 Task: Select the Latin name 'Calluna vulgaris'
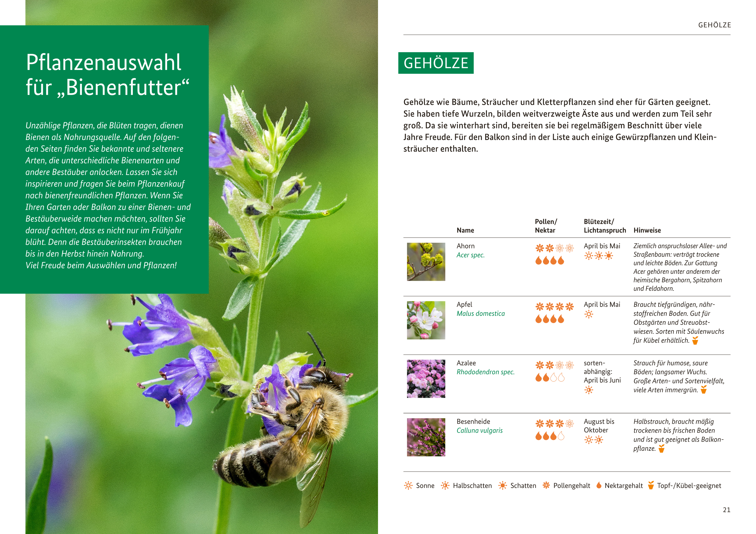(x=480, y=430)
